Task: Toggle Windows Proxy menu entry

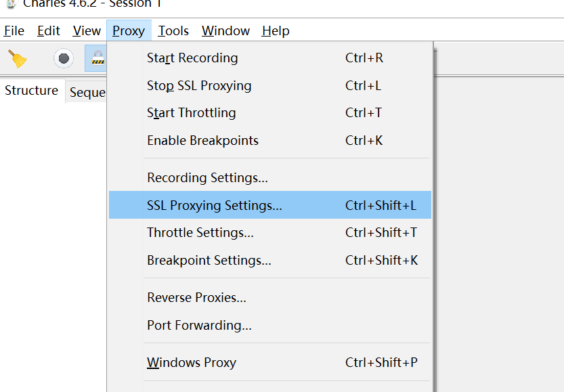Action: [x=269, y=362]
